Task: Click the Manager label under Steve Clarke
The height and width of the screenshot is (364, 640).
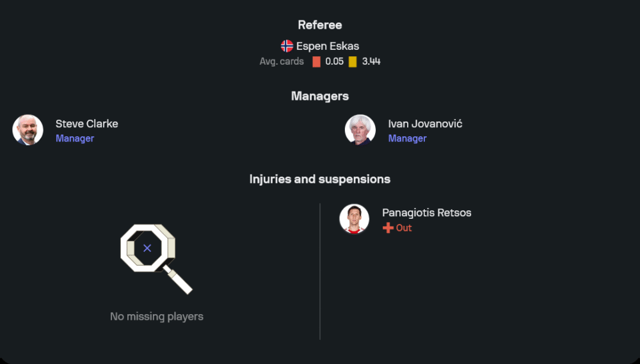Action: [75, 138]
